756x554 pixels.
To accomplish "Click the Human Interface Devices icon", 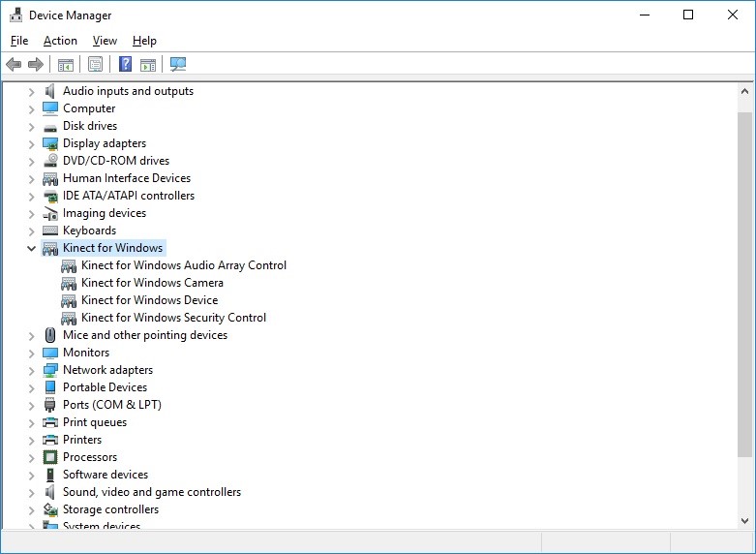I will pos(50,179).
